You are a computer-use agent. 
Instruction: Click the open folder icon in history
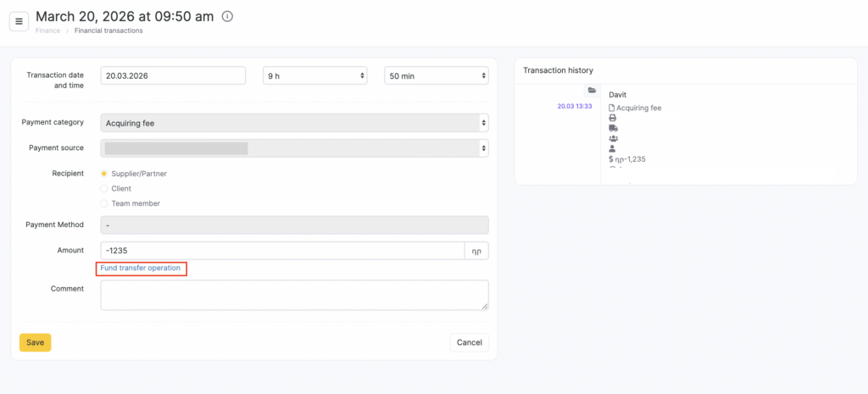point(593,91)
